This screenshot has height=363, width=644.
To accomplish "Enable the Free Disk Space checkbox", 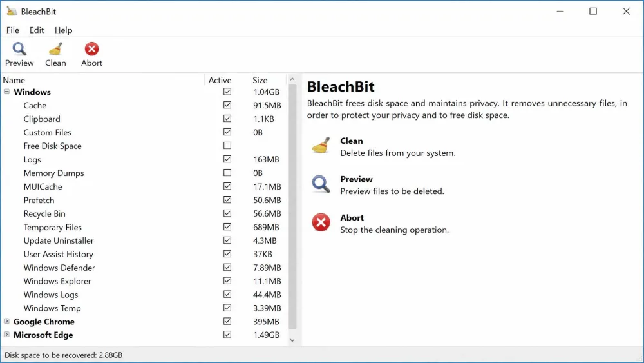I will (x=227, y=146).
